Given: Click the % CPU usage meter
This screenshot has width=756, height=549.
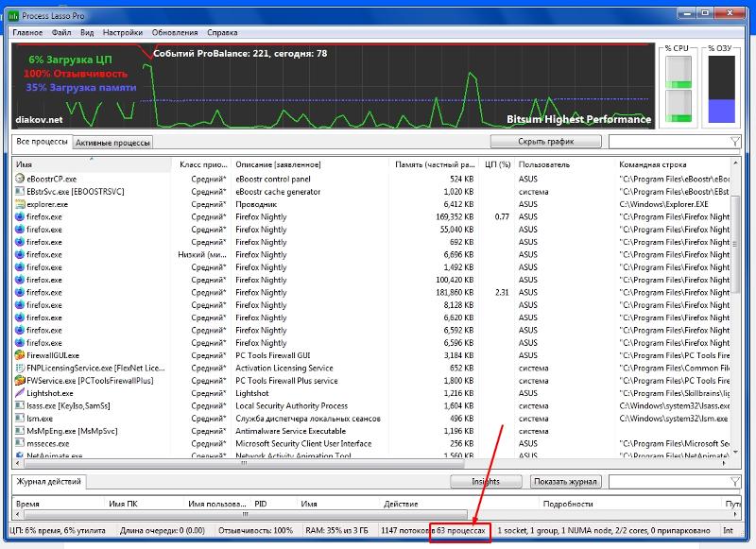Looking at the screenshot, I should (679, 89).
